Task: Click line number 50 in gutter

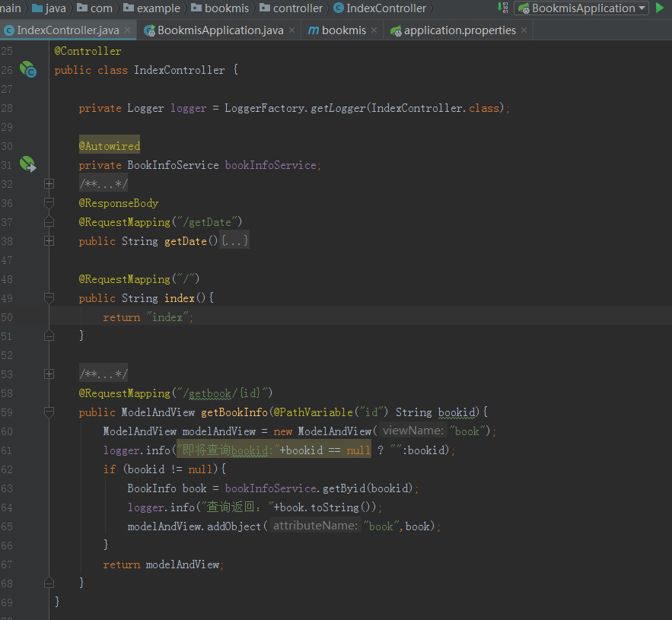Action: (7, 317)
